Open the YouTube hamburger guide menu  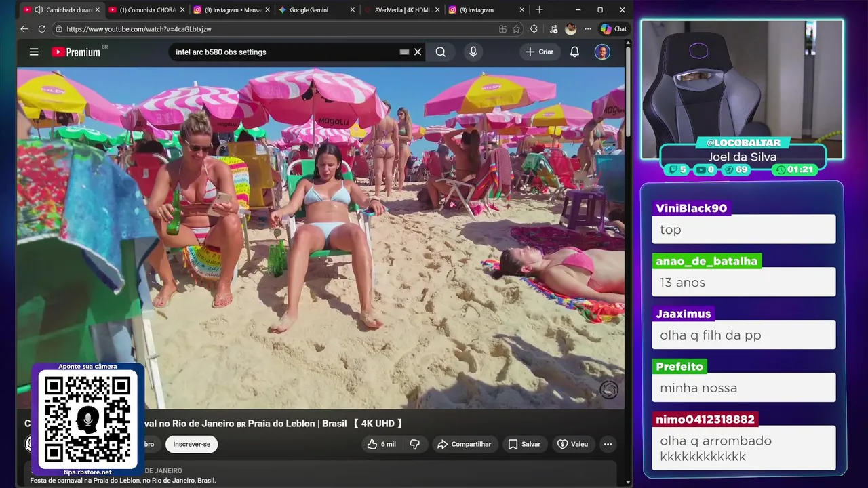tap(34, 52)
